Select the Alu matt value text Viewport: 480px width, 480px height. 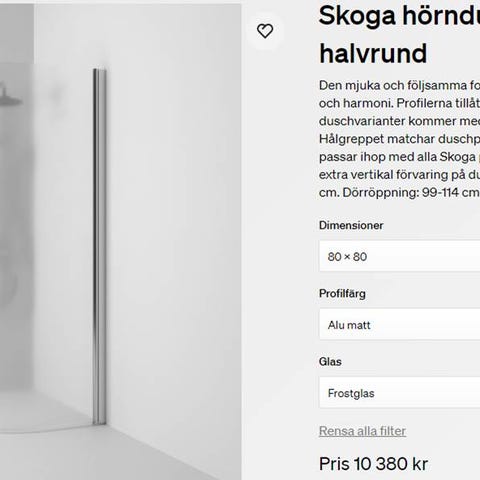349,325
